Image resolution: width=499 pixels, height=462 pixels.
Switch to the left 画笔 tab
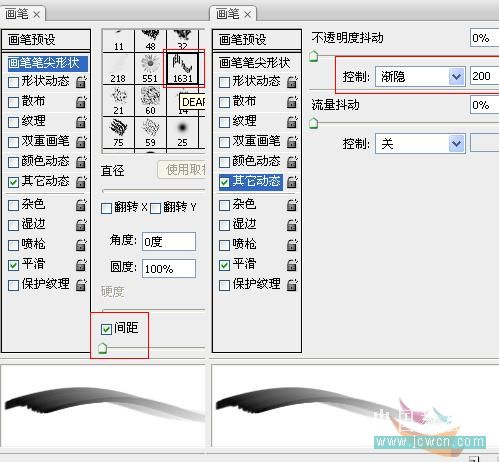tap(22, 14)
